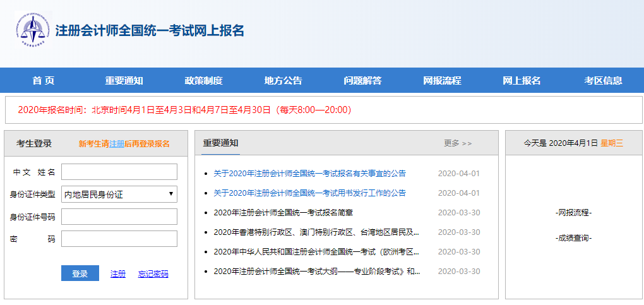Click 网报流程 in the top navigation

[x=442, y=80]
